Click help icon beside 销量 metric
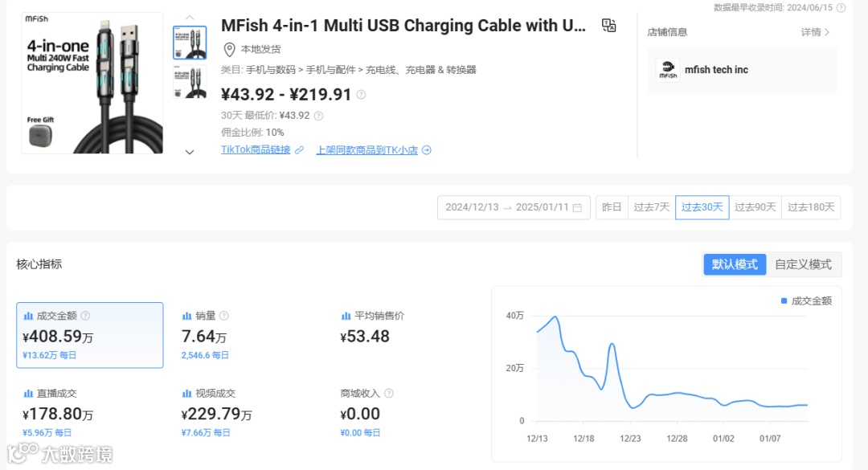Viewport: 868px width, 470px height. tap(224, 316)
